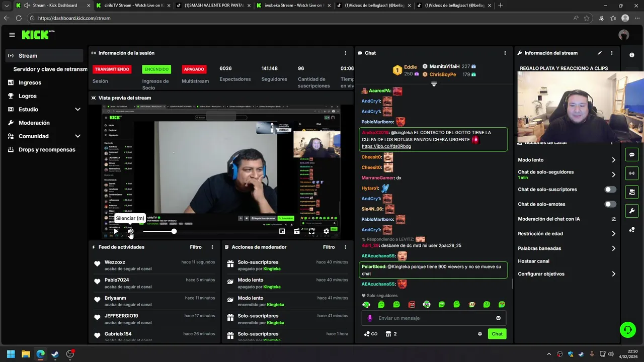This screenshot has width=644, height=362.
Task: Toggle Chat de solo-suscriptores switch
Action: pyautogui.click(x=610, y=190)
